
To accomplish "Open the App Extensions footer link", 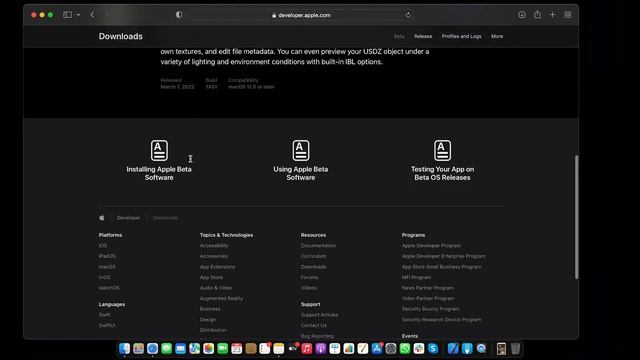I will 218,267.
